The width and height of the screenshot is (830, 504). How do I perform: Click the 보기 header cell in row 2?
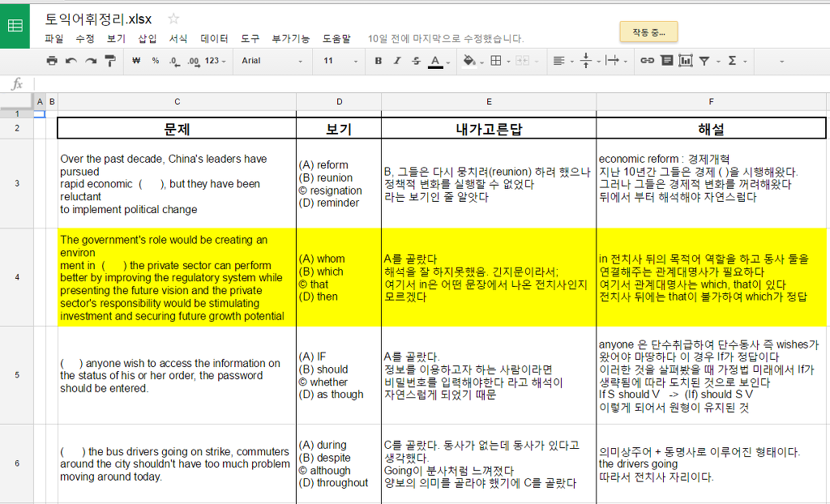[x=339, y=129]
